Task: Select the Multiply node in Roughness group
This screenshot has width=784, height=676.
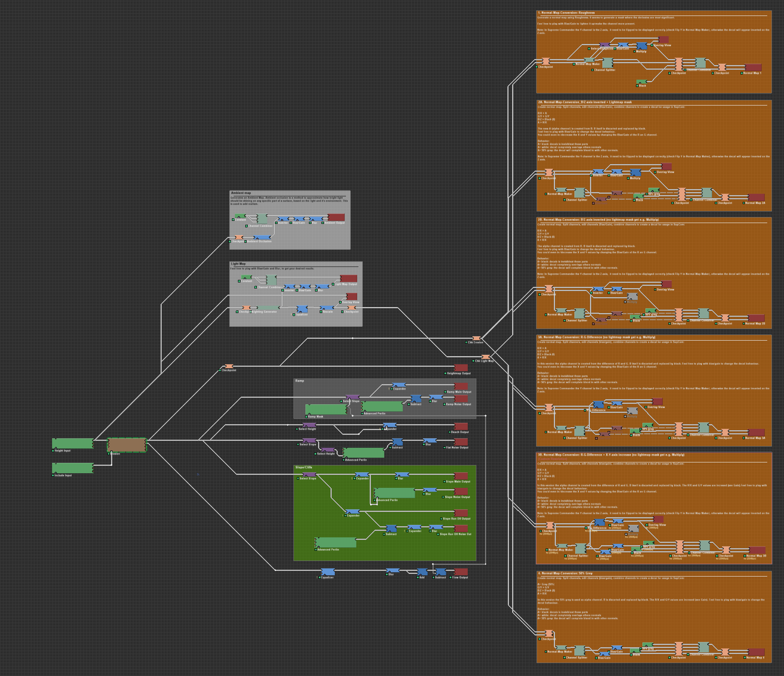Action: tap(642, 46)
